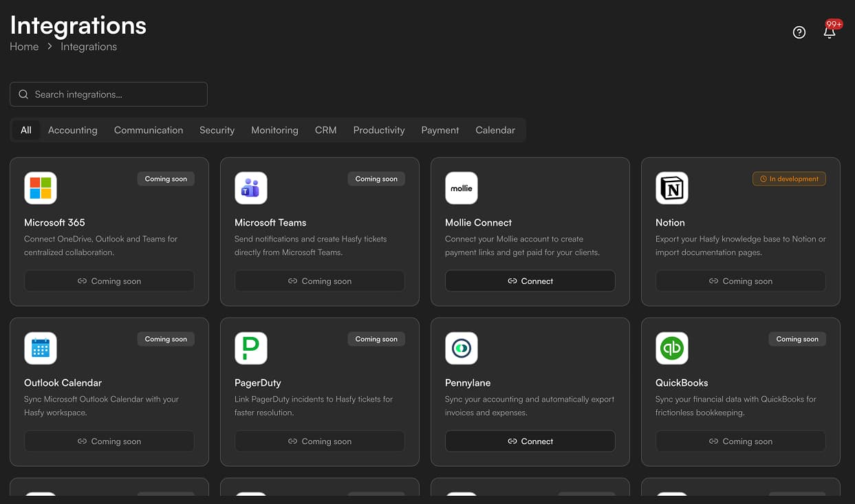Click Coming soon badge on PagerDuty card
855x504 pixels.
(x=376, y=339)
